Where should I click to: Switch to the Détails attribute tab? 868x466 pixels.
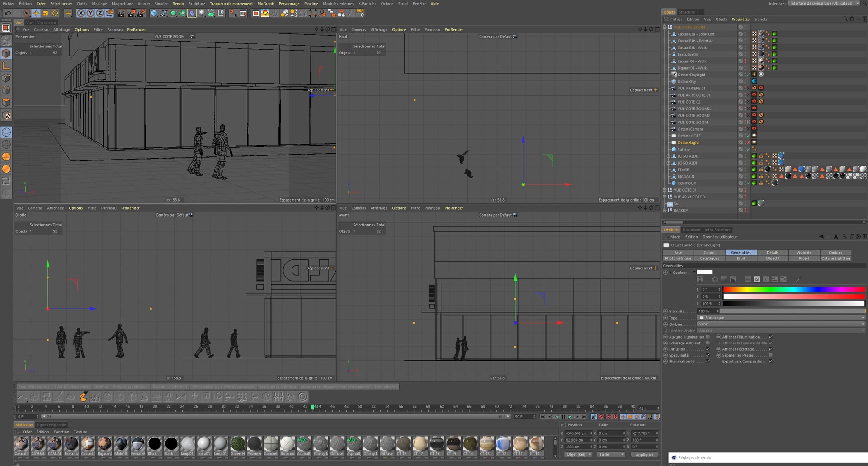[x=773, y=253]
